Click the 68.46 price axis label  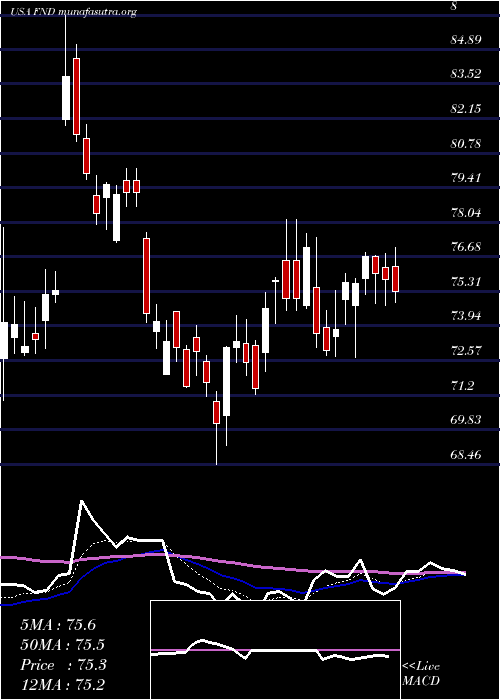click(x=466, y=455)
